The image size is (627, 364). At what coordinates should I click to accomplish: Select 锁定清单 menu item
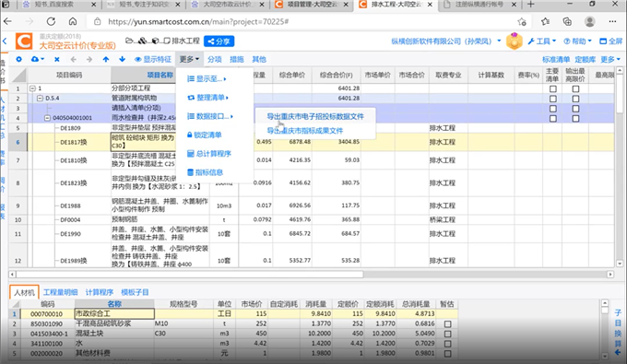point(205,135)
